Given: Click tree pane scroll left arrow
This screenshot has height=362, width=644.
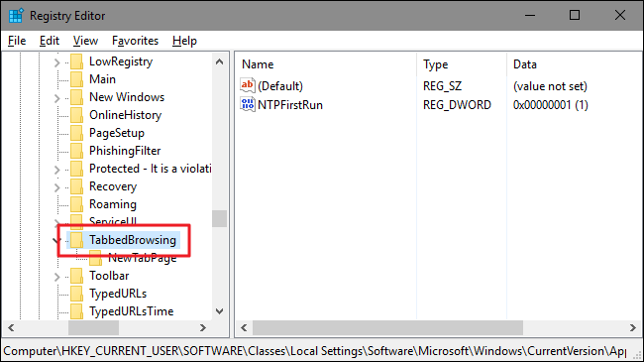Looking at the screenshot, I should click(11, 328).
